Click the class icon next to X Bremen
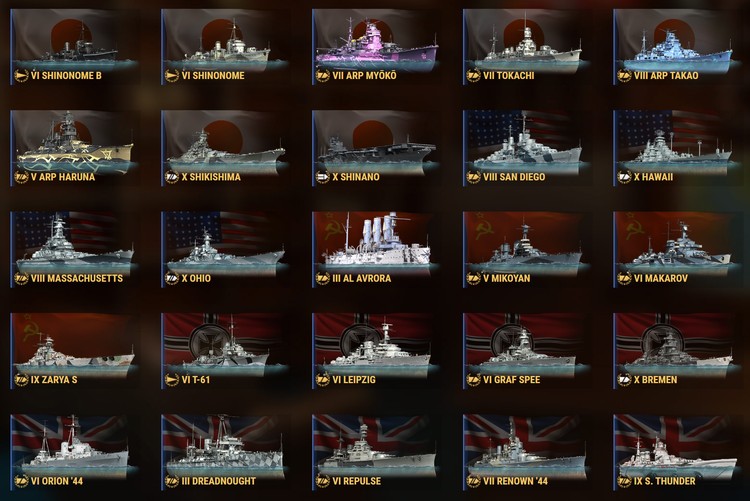 click(x=624, y=380)
